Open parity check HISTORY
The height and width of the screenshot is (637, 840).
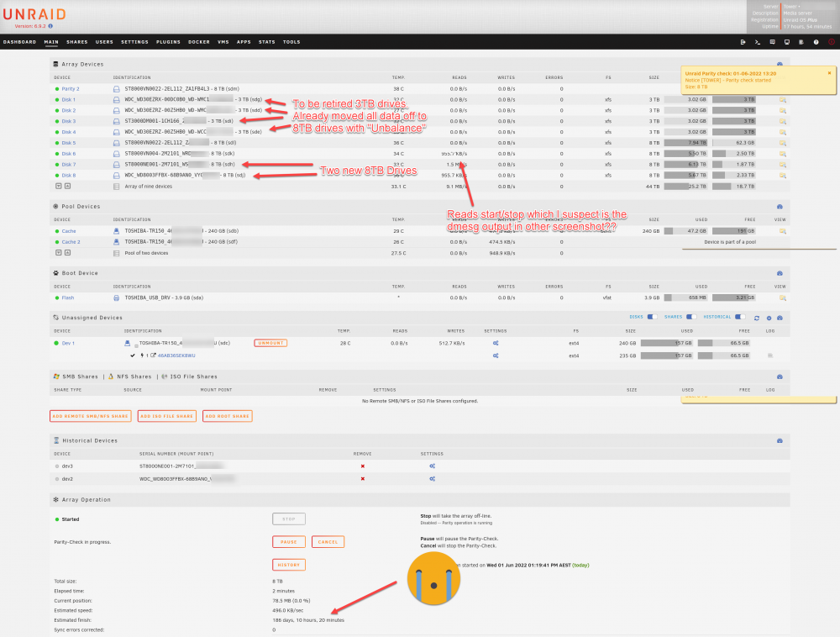[289, 565]
